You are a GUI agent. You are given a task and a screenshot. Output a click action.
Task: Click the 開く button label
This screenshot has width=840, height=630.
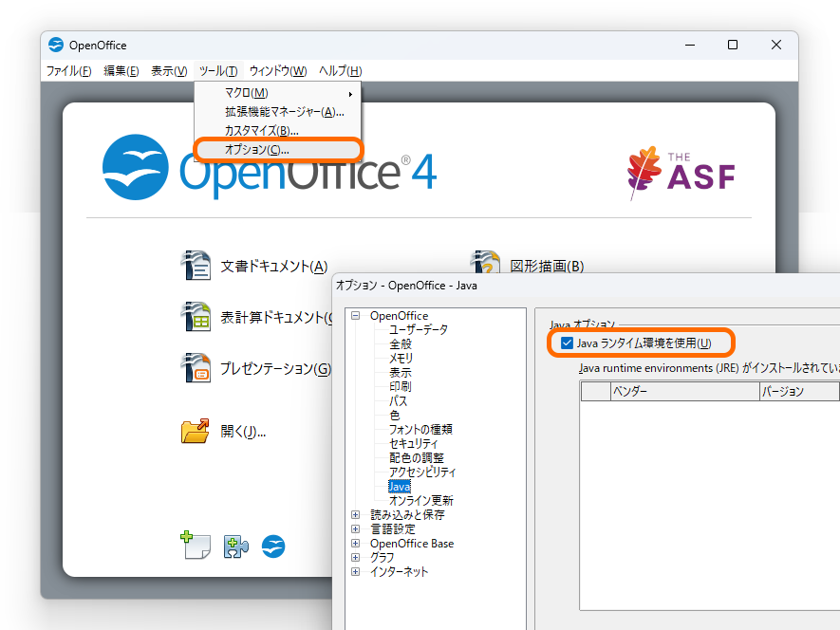click(x=243, y=432)
